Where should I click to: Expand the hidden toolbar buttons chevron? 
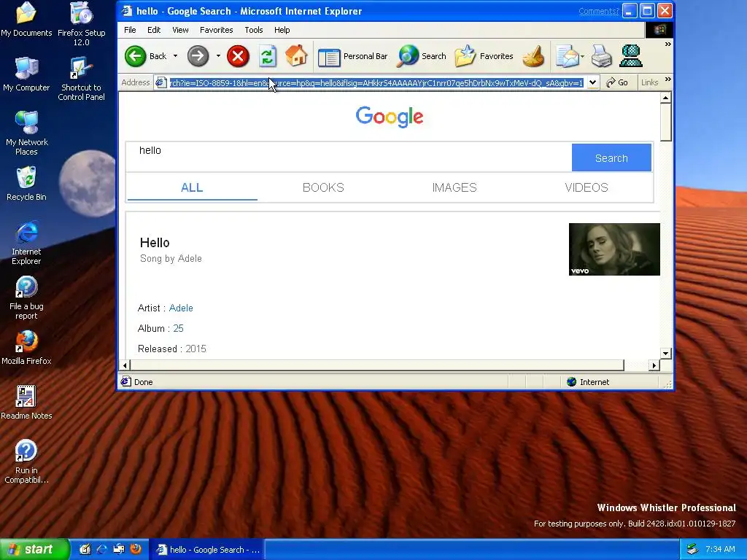[x=668, y=44]
